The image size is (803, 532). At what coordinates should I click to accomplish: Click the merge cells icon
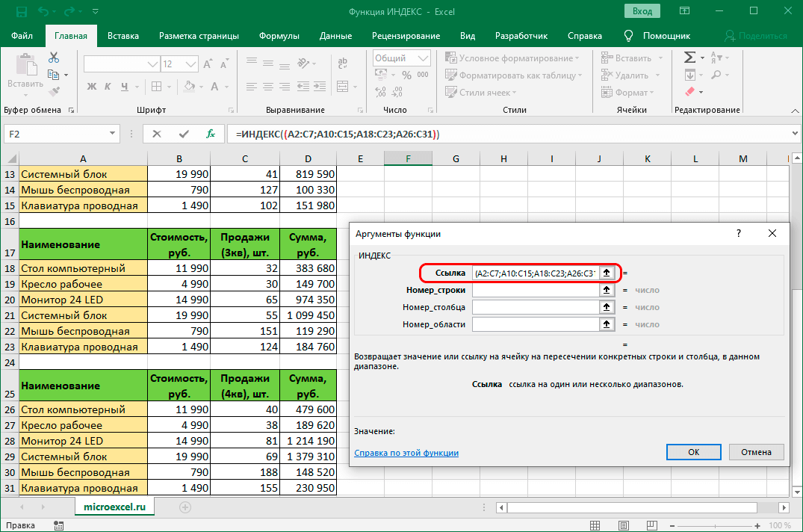(343, 87)
